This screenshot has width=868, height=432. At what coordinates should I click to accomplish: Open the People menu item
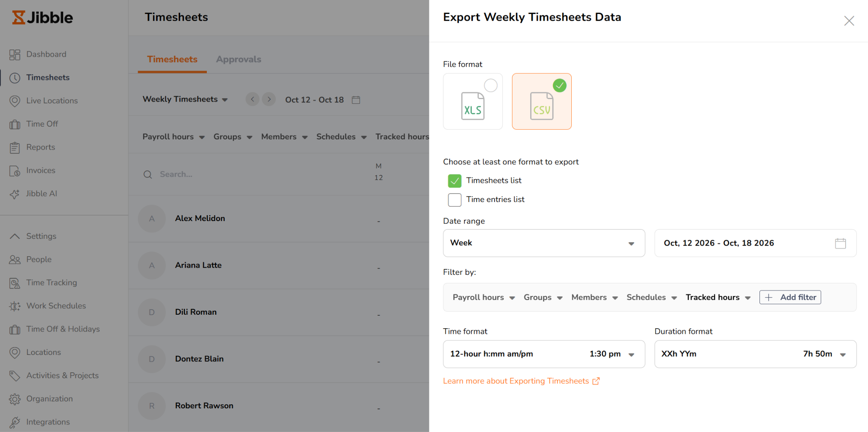click(x=39, y=259)
